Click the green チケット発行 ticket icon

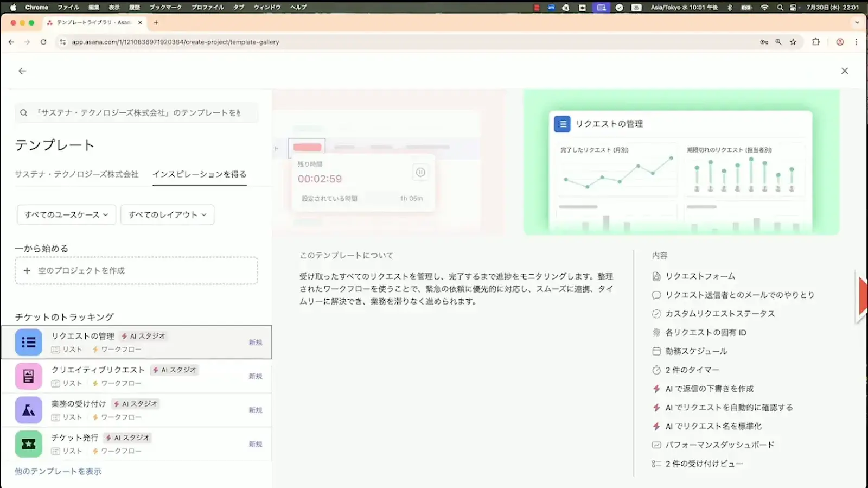(x=28, y=444)
